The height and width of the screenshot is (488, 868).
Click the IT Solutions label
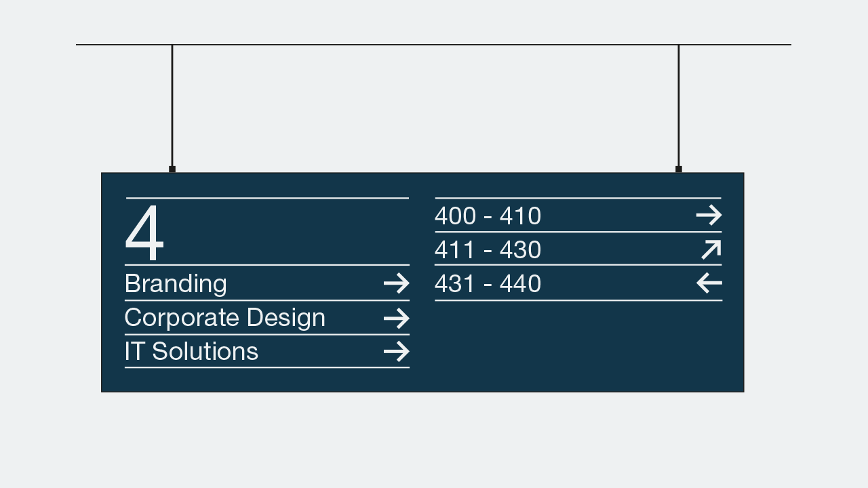(192, 351)
